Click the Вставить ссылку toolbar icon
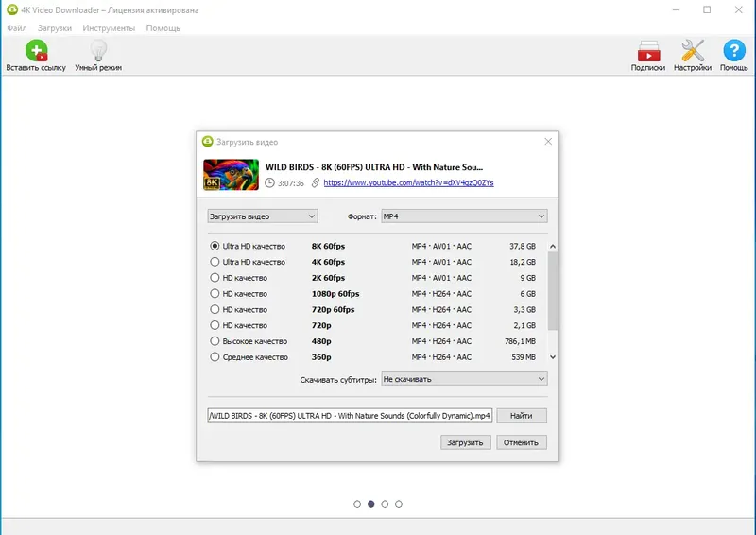The height and width of the screenshot is (535, 756). click(36, 50)
